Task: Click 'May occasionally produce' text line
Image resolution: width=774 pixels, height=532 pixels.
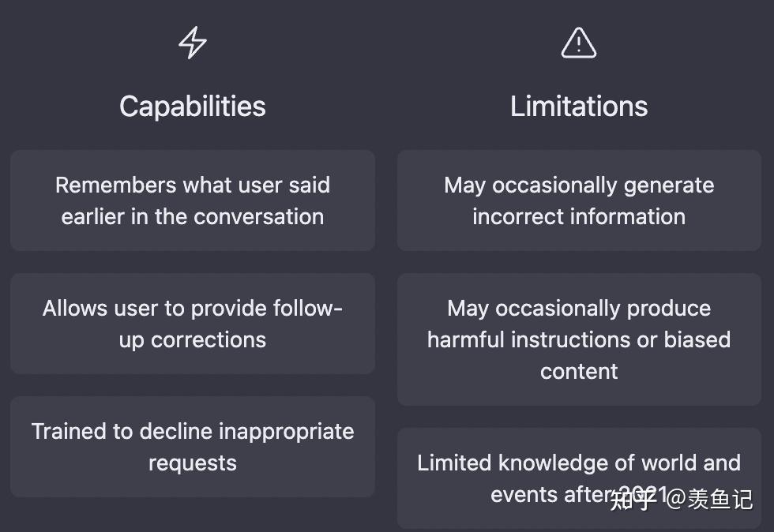Action: [x=578, y=309]
